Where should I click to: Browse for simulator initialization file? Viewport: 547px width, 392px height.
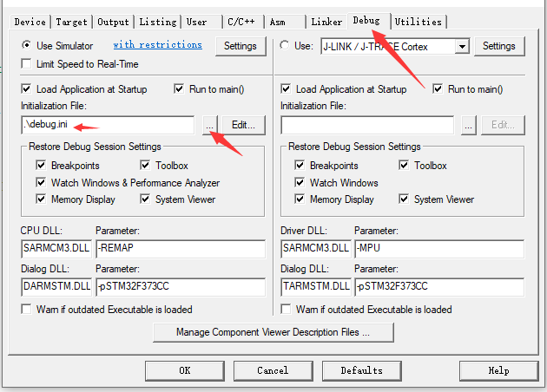click(x=209, y=125)
